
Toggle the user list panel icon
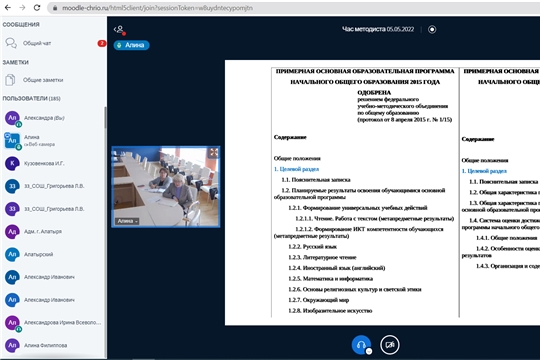pyautogui.click(x=120, y=30)
